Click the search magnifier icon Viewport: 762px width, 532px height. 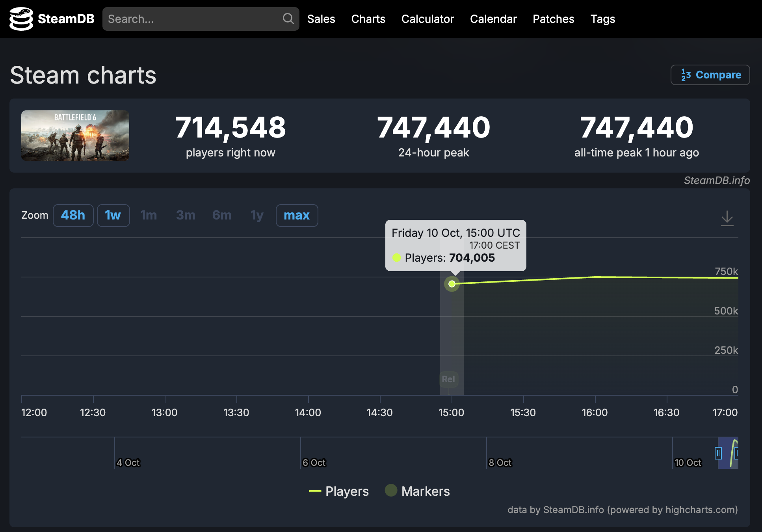(x=288, y=19)
